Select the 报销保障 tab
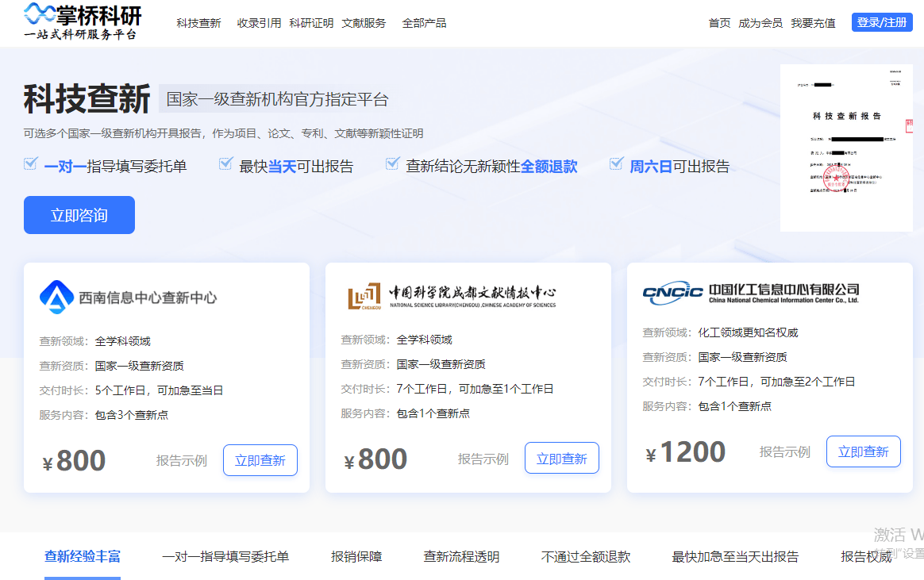The width and height of the screenshot is (924, 580). point(356,556)
